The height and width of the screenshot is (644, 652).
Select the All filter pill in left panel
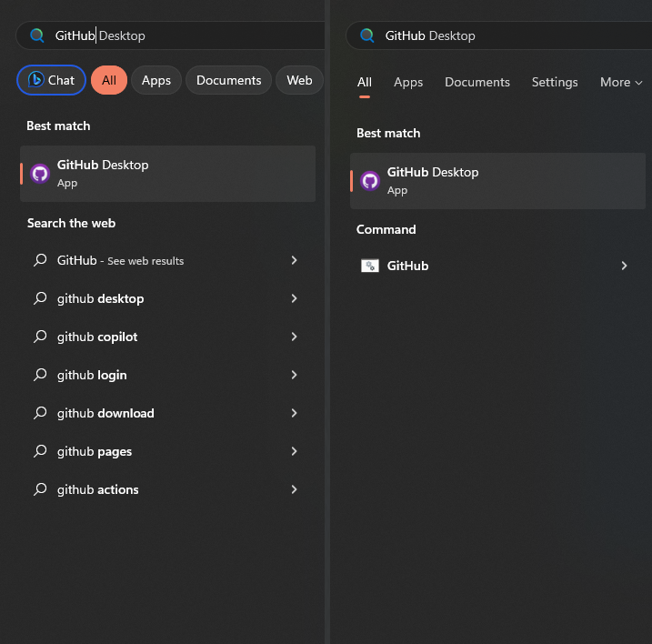[x=109, y=80]
